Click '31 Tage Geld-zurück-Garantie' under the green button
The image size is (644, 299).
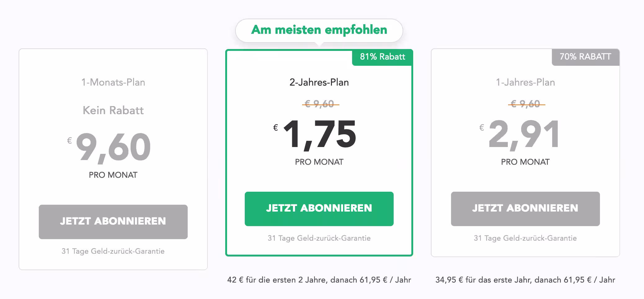[x=319, y=239]
